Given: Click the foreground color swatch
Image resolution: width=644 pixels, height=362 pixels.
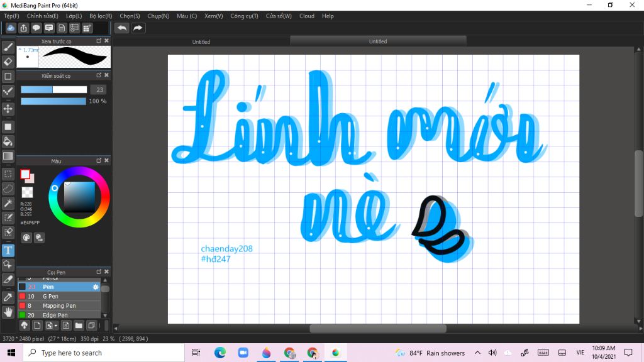Looking at the screenshot, I should pyautogui.click(x=25, y=175).
